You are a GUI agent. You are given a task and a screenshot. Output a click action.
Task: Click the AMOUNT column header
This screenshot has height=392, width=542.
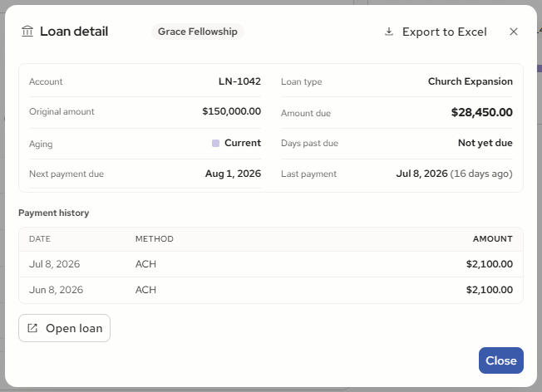(493, 239)
